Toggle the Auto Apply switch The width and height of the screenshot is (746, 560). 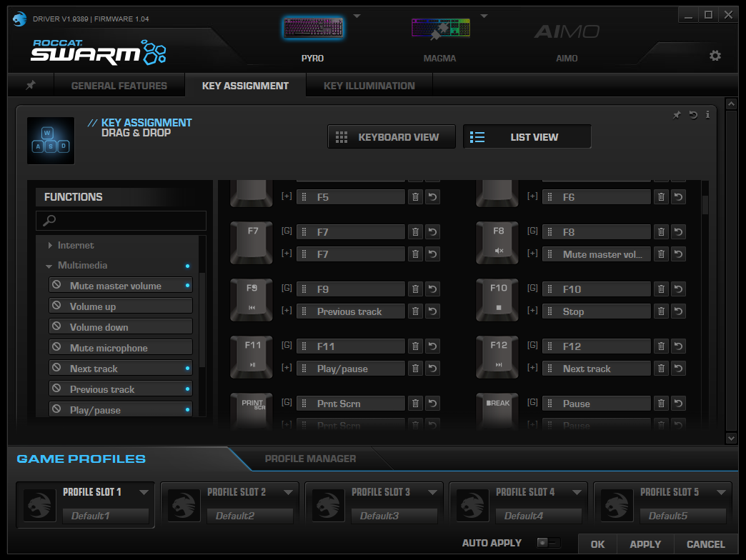point(549,542)
